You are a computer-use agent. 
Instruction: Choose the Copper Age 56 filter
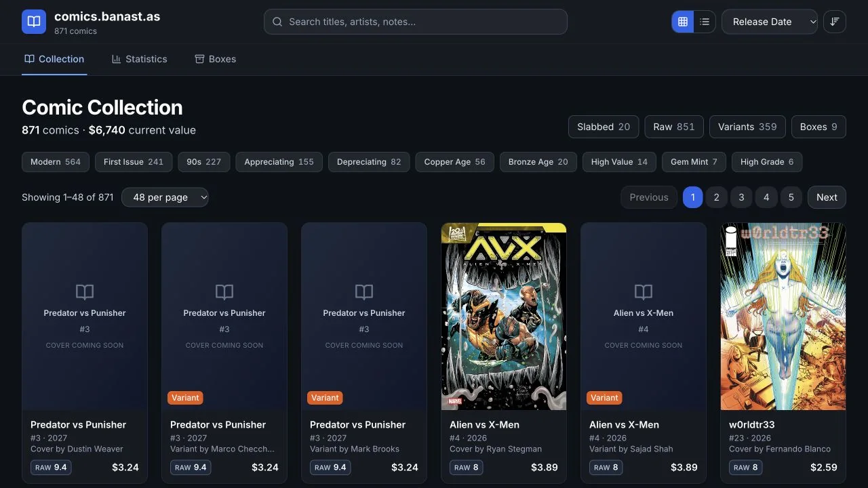coord(455,162)
